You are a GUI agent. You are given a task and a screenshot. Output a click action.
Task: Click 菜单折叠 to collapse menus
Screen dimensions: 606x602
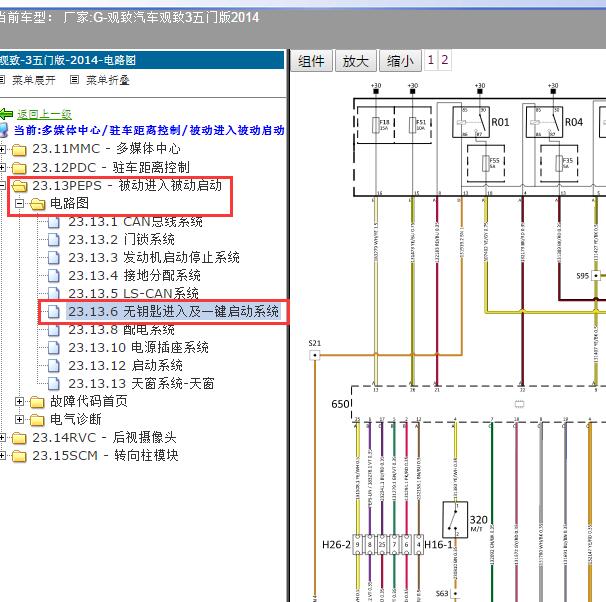coord(107,80)
